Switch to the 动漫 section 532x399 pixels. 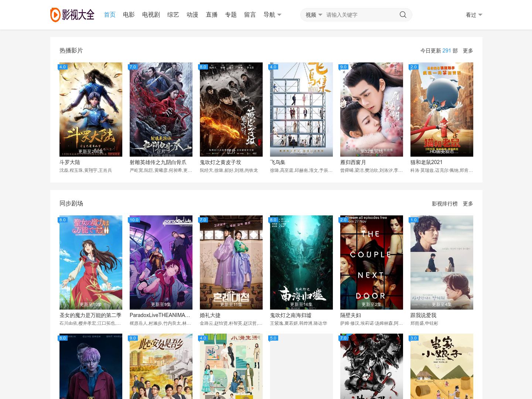click(192, 15)
